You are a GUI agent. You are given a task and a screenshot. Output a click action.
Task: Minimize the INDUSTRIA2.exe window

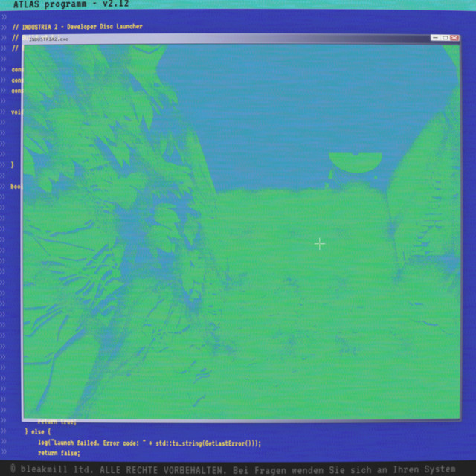tap(437, 38)
